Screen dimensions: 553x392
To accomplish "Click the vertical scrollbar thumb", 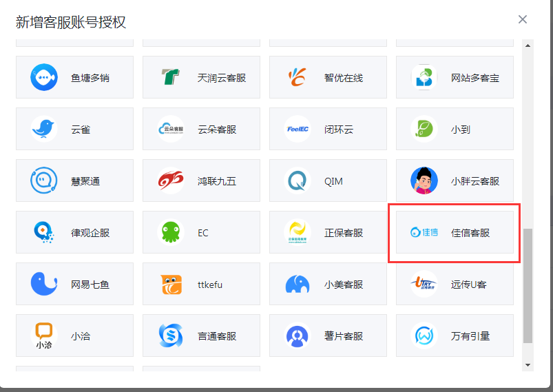I will pyautogui.click(x=528, y=286).
